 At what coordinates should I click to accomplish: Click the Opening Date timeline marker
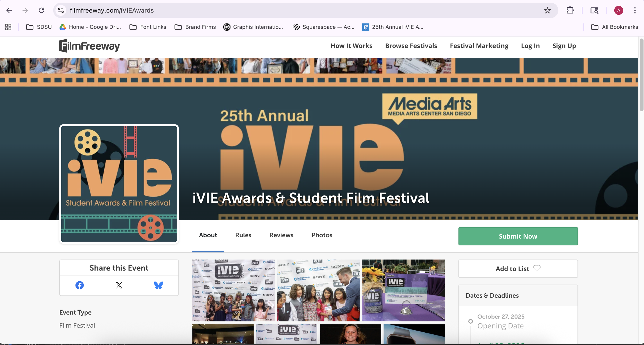(471, 322)
